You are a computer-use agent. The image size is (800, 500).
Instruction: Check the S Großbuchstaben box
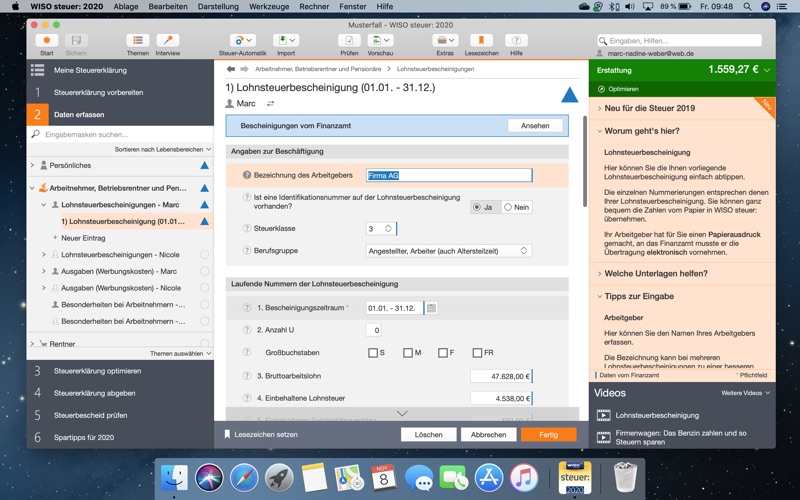pyautogui.click(x=373, y=353)
